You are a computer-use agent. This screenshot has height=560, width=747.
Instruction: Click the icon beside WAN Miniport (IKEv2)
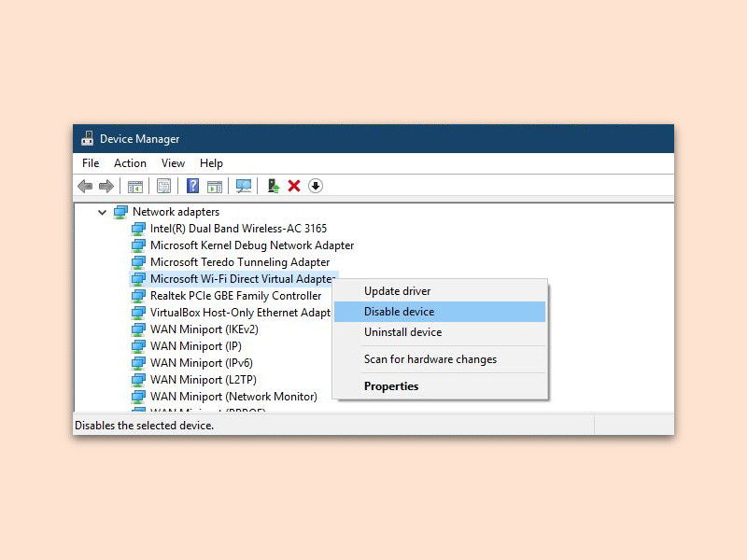coord(138,329)
